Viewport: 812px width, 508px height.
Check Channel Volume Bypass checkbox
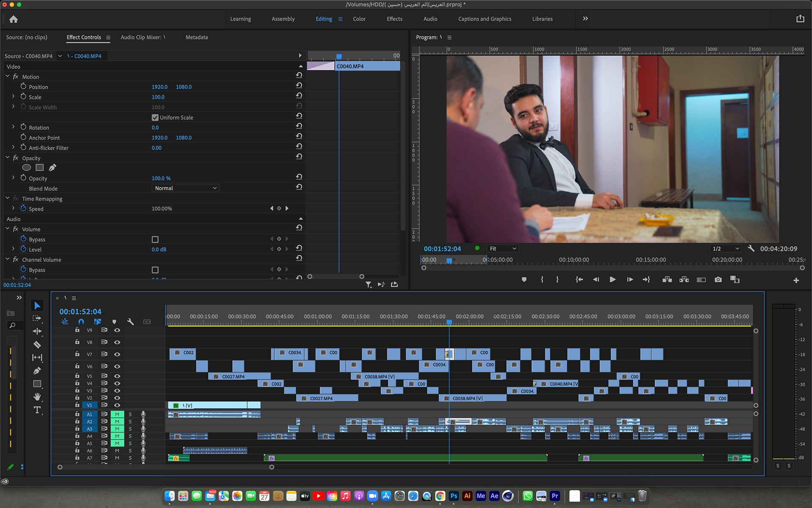click(155, 270)
